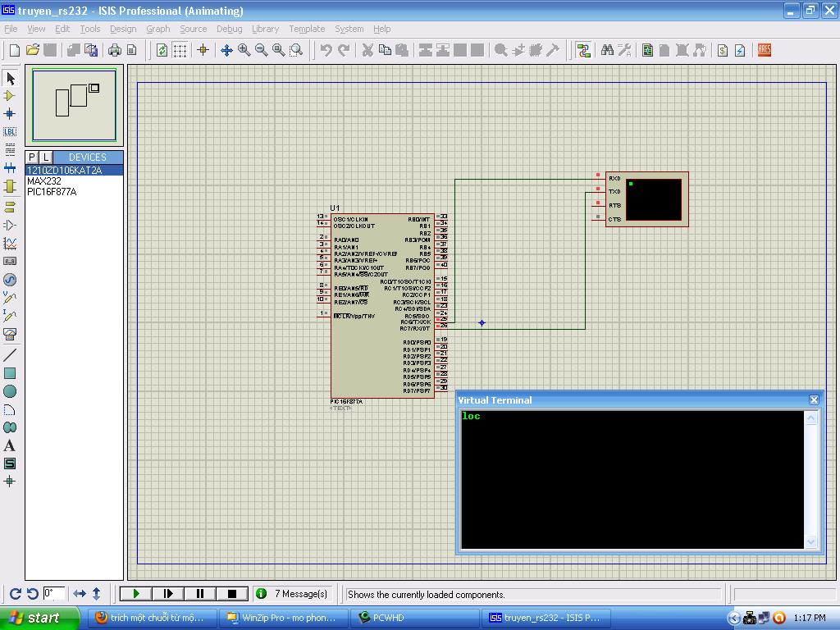Screen dimensions: 840x630
Task: Select PIC16F877A in the devices list
Action: (x=52, y=192)
